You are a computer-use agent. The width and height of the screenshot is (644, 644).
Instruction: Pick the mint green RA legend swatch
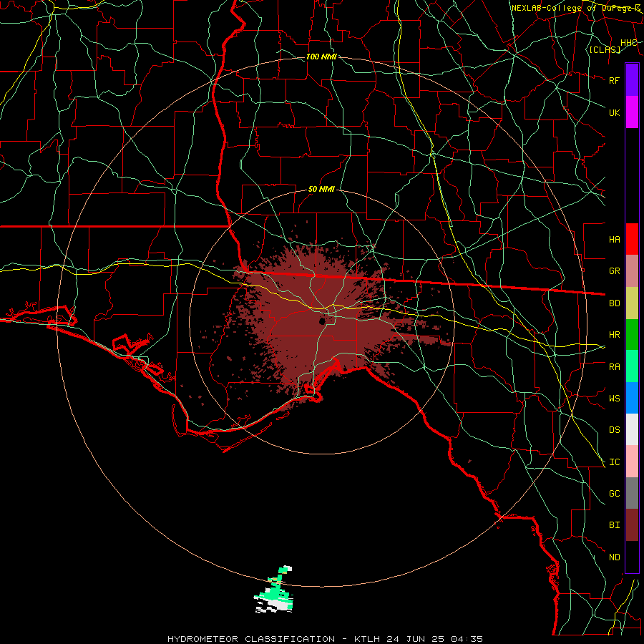tap(632, 366)
